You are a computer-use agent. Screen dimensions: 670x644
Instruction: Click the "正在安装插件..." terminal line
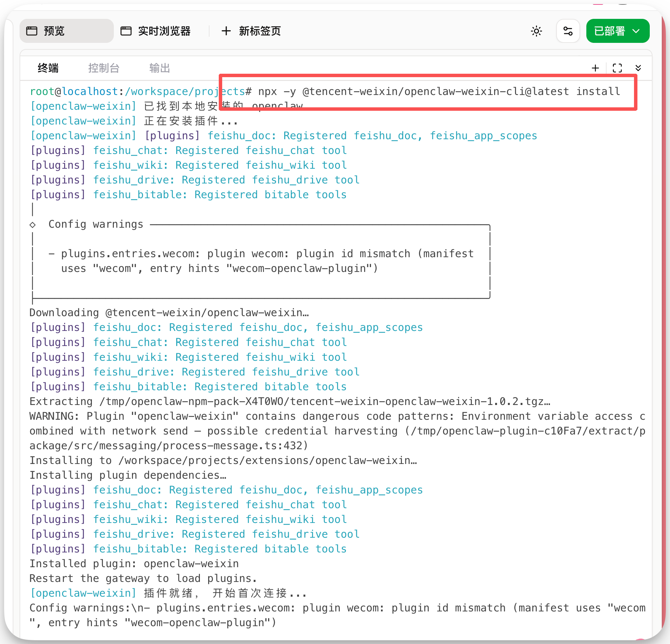134,121
